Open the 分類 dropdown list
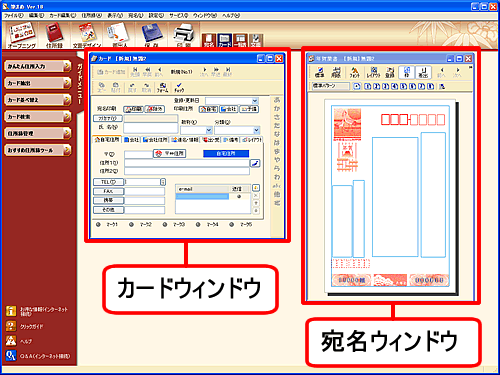 pyautogui.click(x=256, y=130)
